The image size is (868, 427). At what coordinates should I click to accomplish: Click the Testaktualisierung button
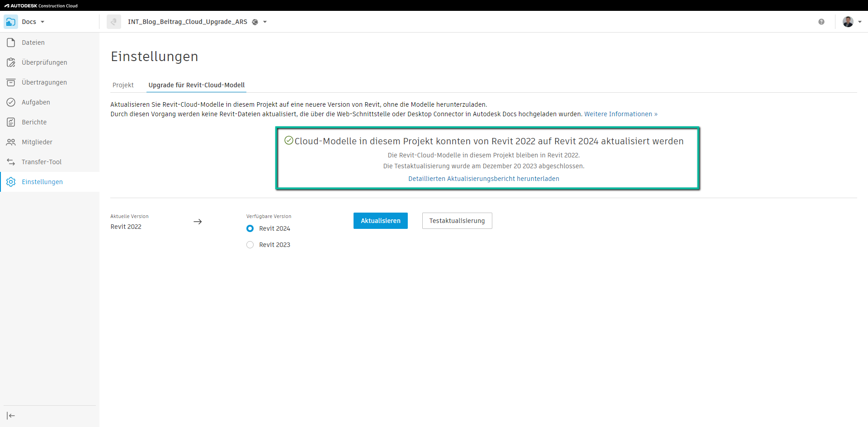click(457, 221)
